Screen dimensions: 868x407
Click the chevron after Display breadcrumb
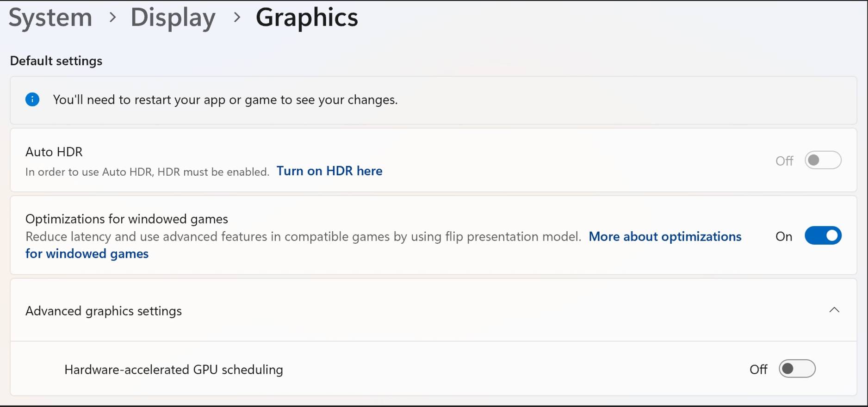click(x=237, y=18)
